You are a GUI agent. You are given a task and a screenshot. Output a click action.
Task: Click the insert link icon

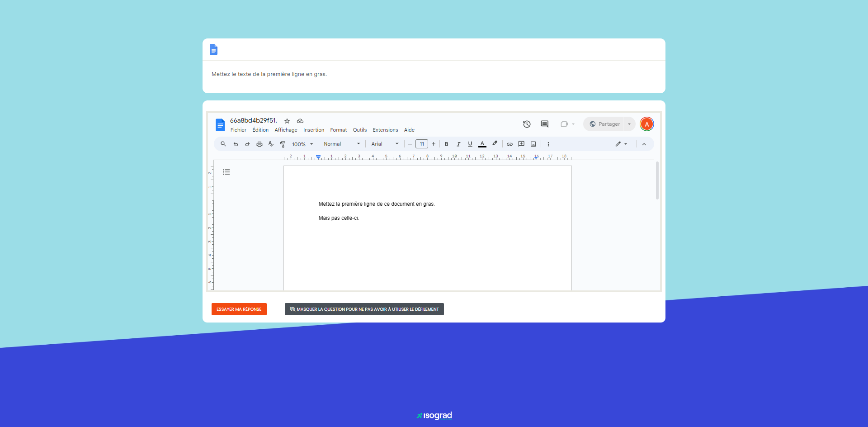click(509, 144)
